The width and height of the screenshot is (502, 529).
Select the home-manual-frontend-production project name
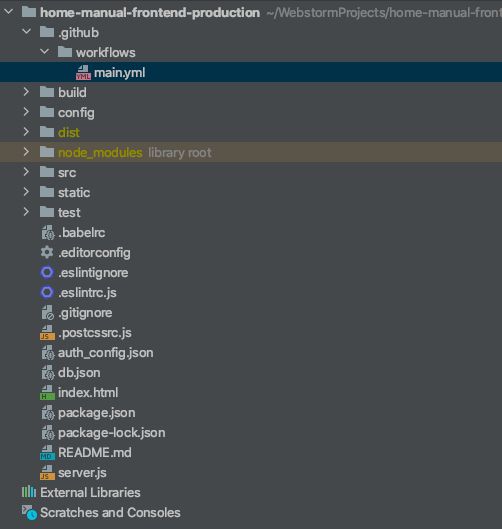[x=150, y=12]
